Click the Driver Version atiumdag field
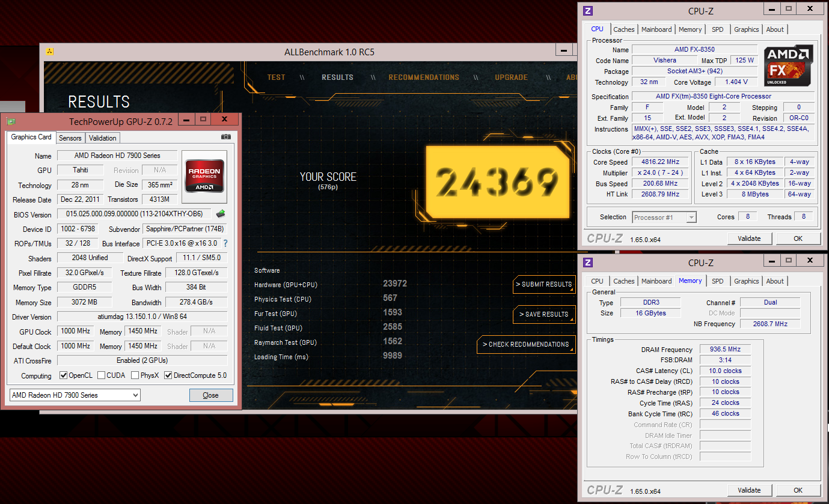This screenshot has width=829, height=504. 142,317
